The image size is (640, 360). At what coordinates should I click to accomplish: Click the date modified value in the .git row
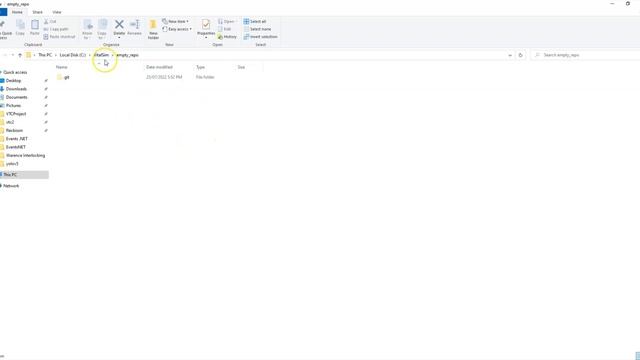(164, 77)
